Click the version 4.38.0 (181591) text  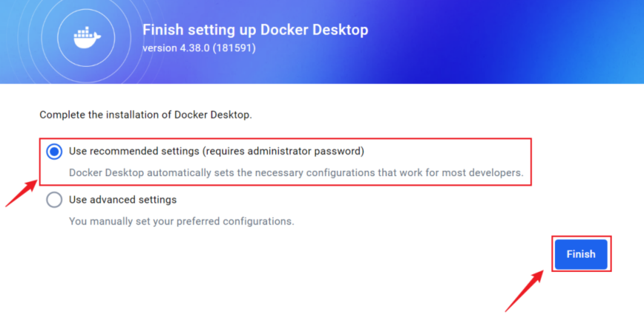[x=199, y=48]
